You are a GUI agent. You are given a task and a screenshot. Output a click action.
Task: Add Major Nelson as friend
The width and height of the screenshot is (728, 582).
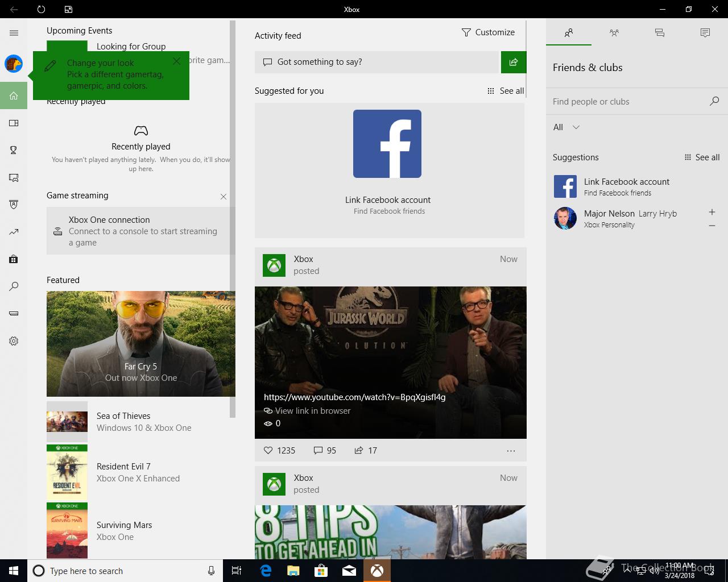(x=712, y=212)
